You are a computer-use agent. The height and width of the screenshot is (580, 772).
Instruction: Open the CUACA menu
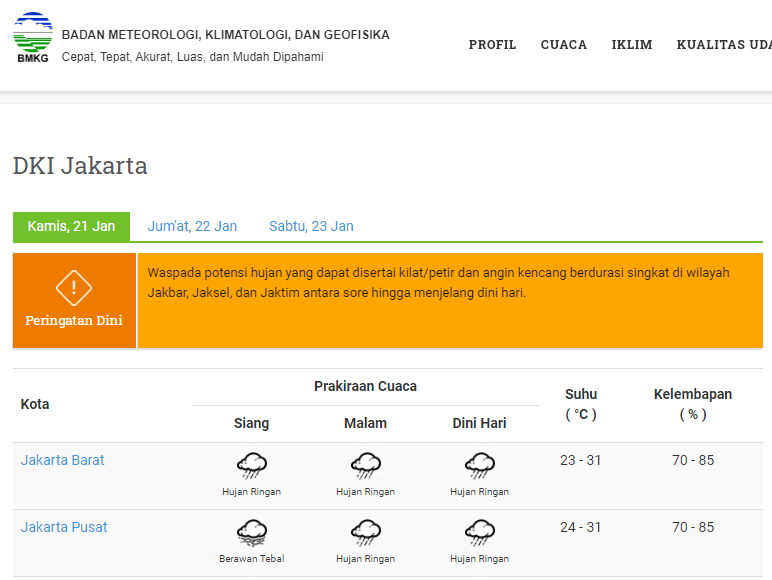[564, 45]
